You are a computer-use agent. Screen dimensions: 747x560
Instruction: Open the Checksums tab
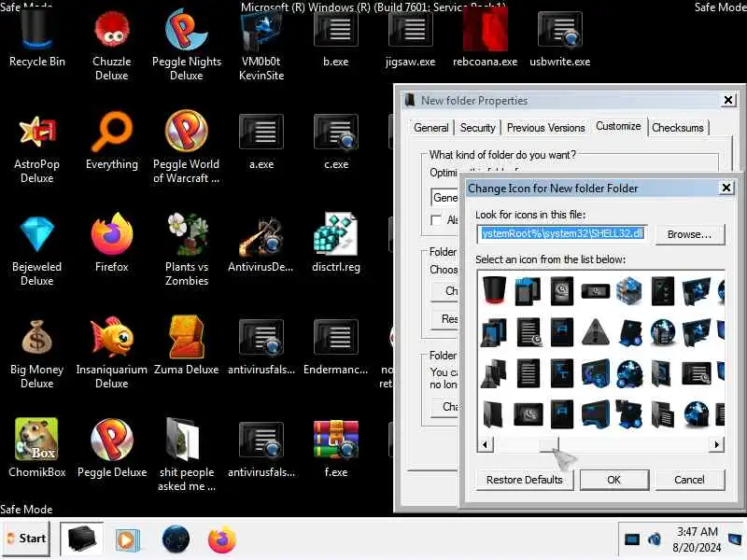pyautogui.click(x=678, y=128)
